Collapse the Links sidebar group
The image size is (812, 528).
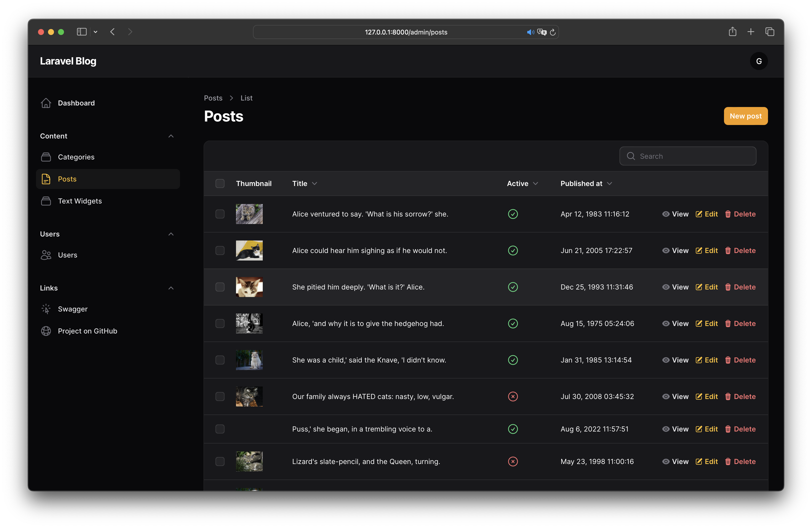(171, 288)
